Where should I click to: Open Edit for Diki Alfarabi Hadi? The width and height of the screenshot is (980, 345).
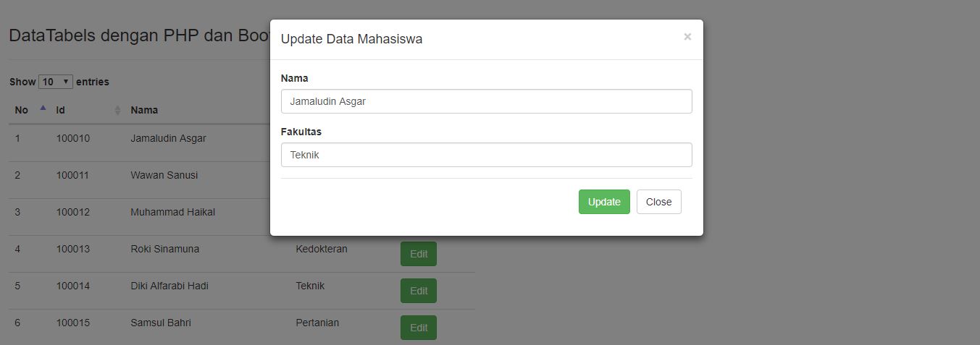pos(418,291)
